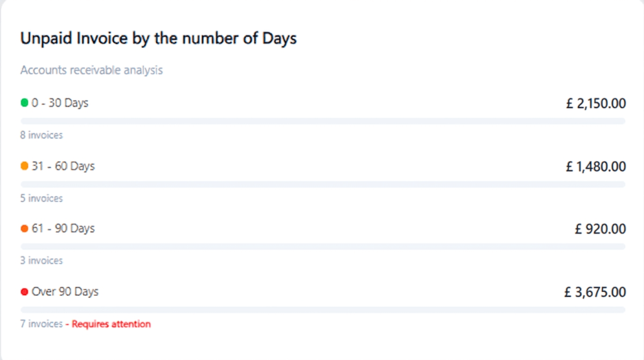Click the progress bar under 0 - 30 Days
Screen dimensions: 644x360
coord(323,121)
